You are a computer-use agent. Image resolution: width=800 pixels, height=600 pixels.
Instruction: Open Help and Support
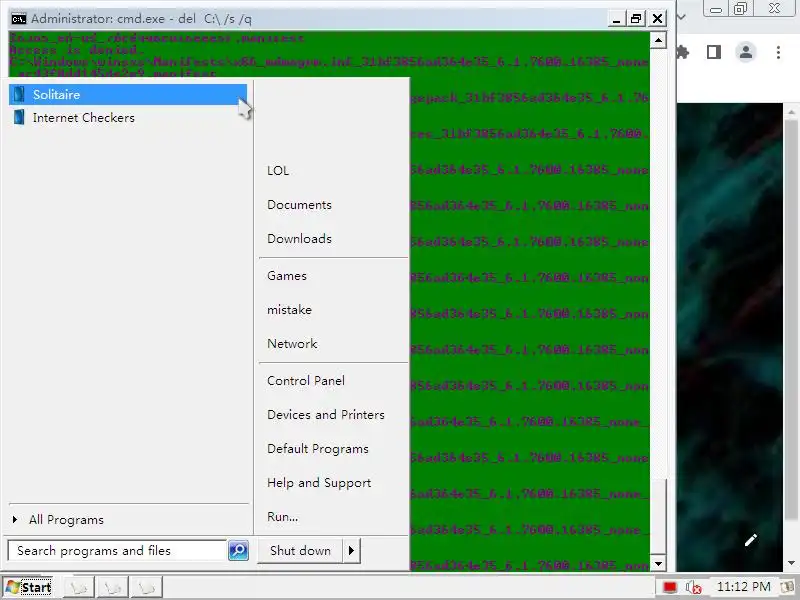(x=319, y=483)
